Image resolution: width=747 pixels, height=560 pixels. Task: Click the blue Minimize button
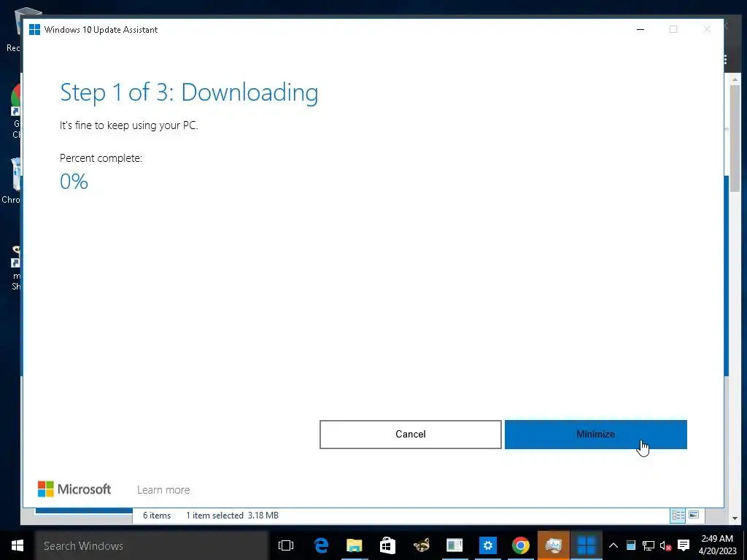point(595,435)
